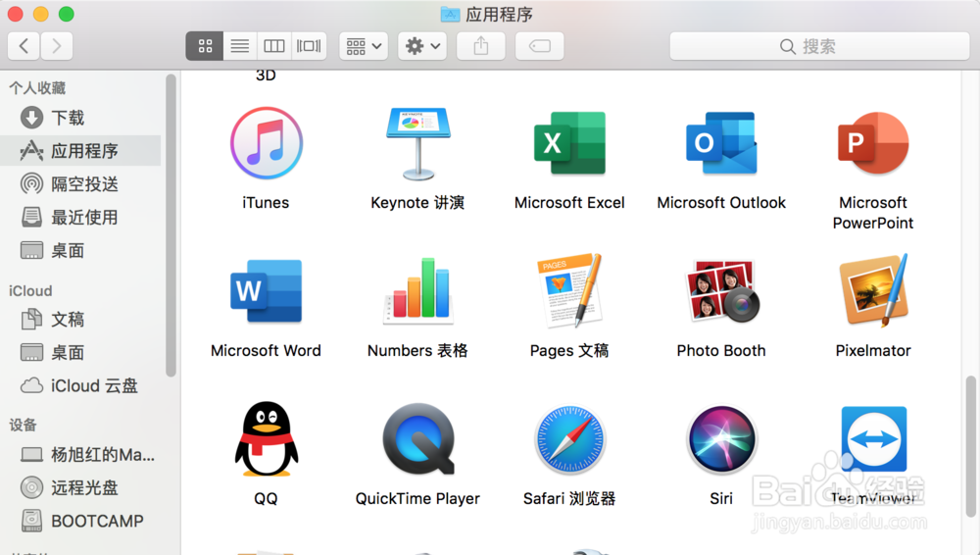Open 下载 in the sidebar
The height and width of the screenshot is (555, 980).
click(x=81, y=117)
